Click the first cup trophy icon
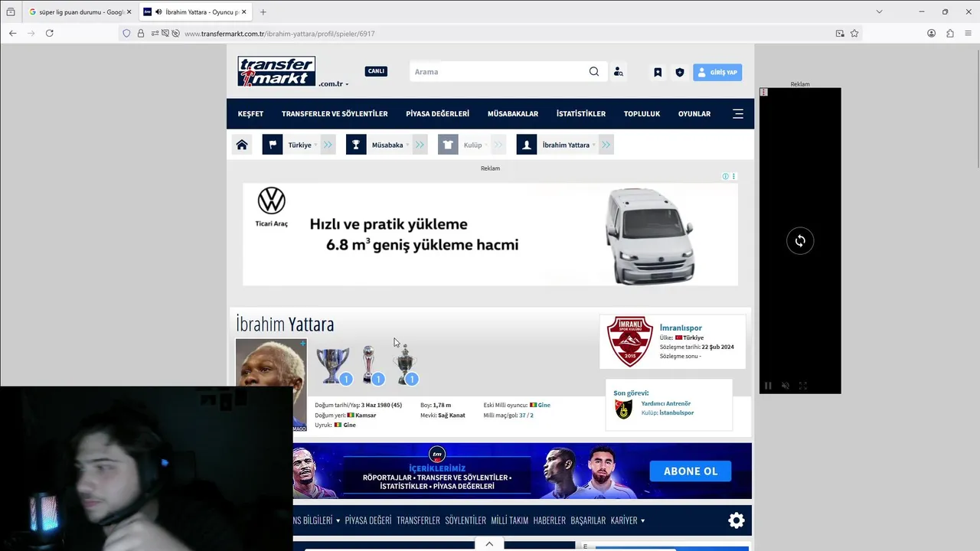Screen dimensions: 980x551 tap(332, 365)
